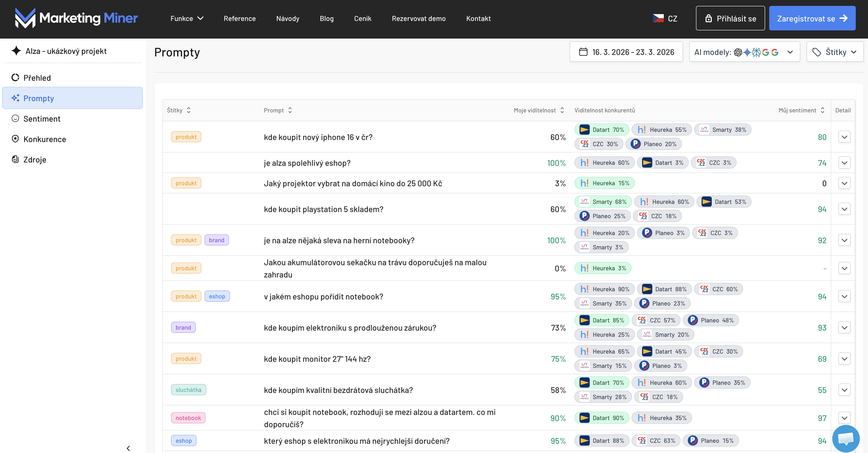Image resolution: width=868 pixels, height=453 pixels.
Task: Click the purple brand tag on záruka row
Action: pos(183,328)
